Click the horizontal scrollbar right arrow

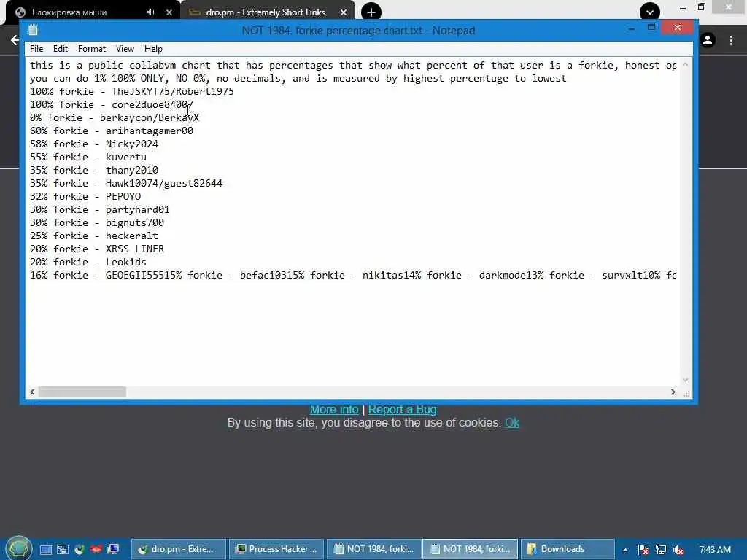pos(673,392)
